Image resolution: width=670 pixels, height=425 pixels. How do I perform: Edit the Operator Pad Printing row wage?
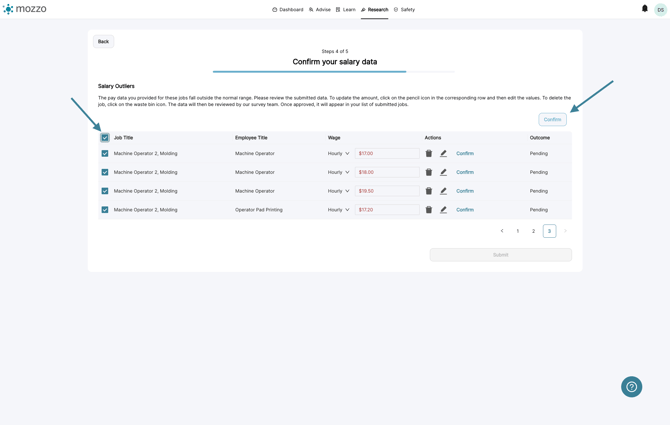[x=444, y=210]
